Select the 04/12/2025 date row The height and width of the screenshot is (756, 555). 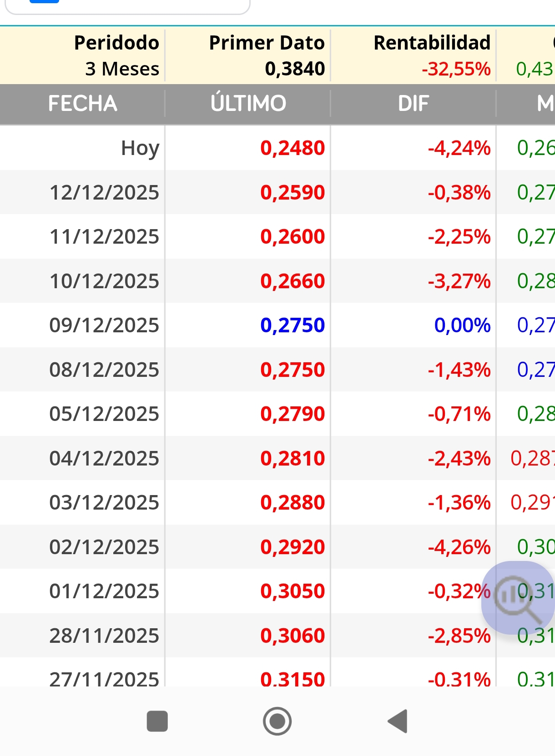point(277,458)
